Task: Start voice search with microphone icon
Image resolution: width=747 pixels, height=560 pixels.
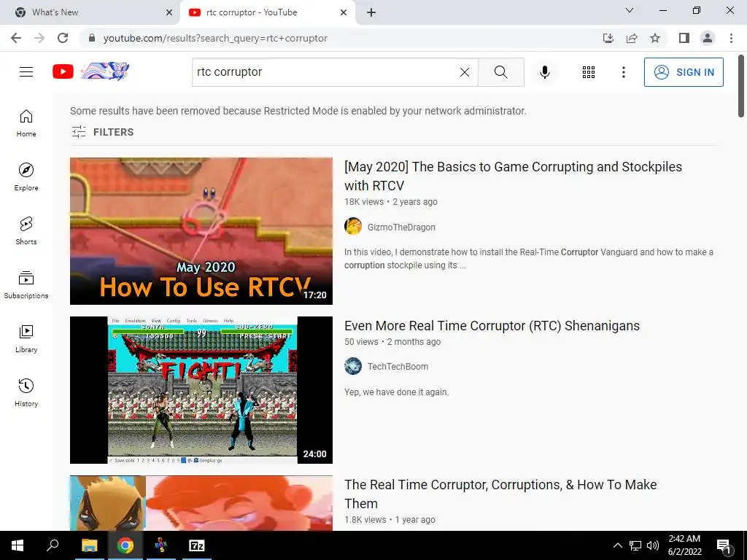Action: pyautogui.click(x=544, y=72)
